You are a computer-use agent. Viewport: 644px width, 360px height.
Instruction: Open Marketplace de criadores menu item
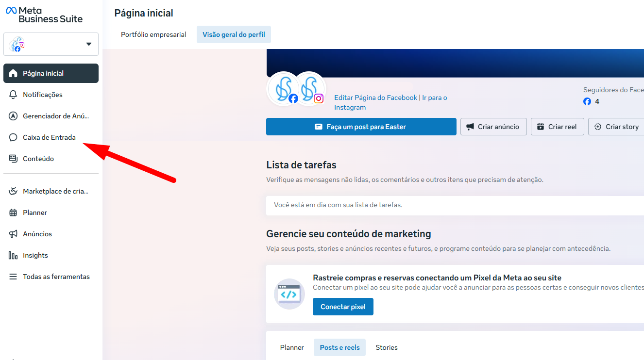(x=51, y=191)
